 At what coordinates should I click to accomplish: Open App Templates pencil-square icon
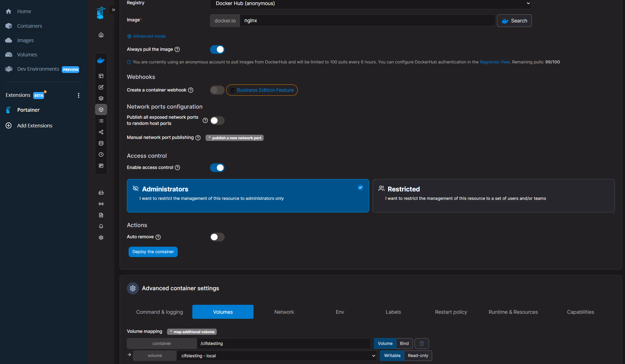pos(101,87)
